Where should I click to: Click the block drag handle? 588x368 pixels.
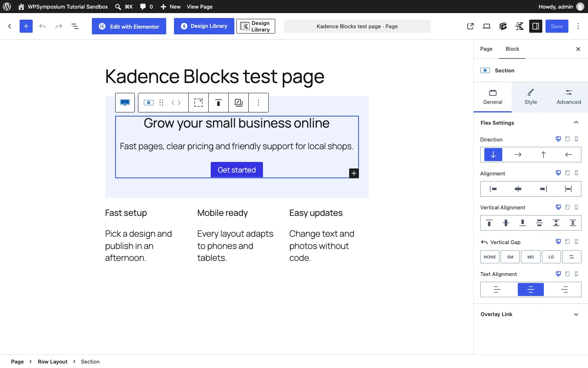coord(161,103)
